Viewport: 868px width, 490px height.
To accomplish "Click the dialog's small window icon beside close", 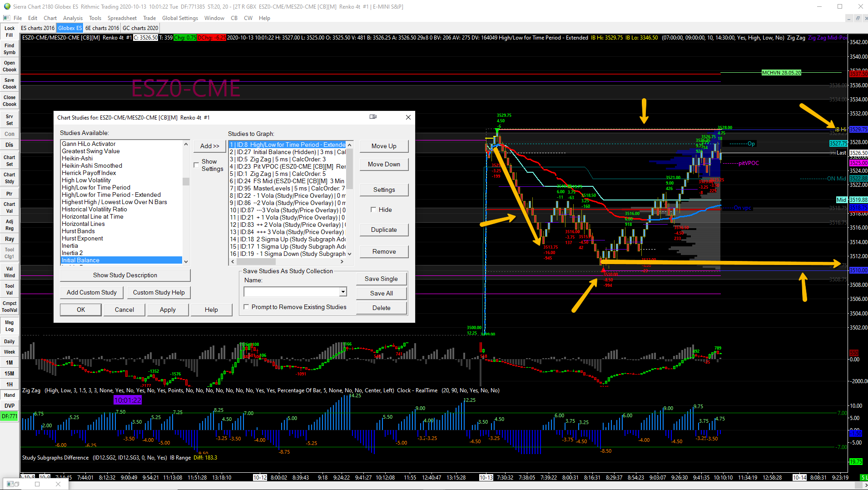I will tap(373, 117).
